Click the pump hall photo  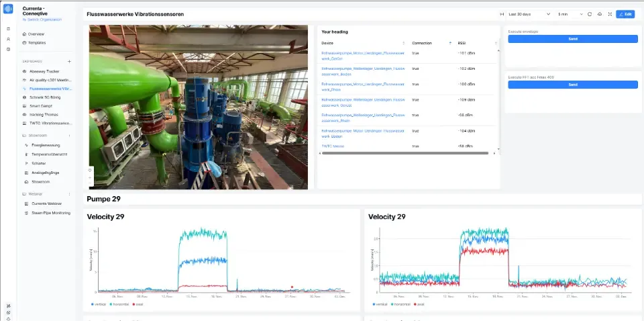click(199, 107)
